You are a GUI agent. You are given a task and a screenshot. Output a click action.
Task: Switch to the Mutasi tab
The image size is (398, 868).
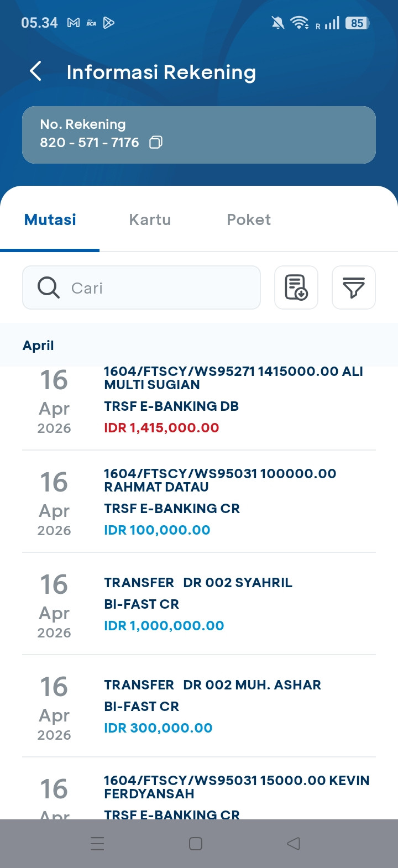click(50, 220)
